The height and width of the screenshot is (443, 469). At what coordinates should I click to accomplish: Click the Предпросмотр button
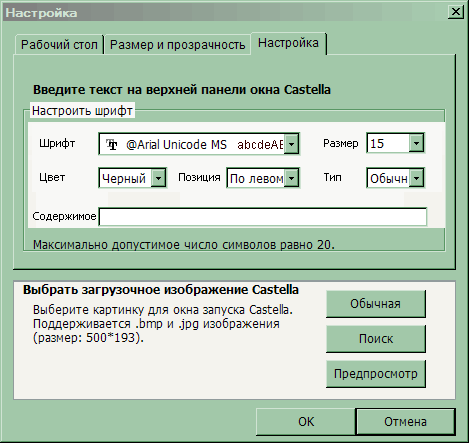click(x=376, y=374)
